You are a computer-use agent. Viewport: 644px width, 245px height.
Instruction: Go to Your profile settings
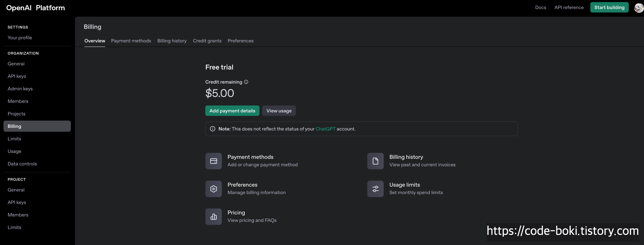[x=20, y=38]
